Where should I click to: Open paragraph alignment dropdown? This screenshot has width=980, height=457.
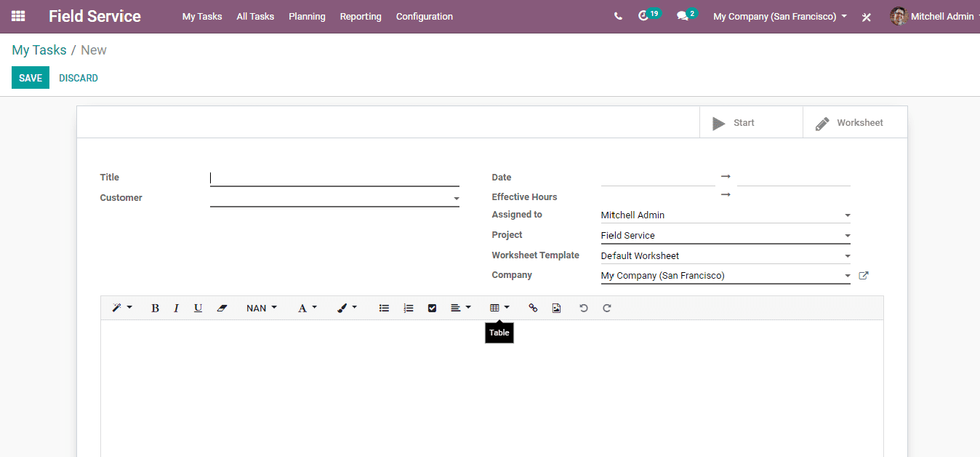pyautogui.click(x=461, y=308)
